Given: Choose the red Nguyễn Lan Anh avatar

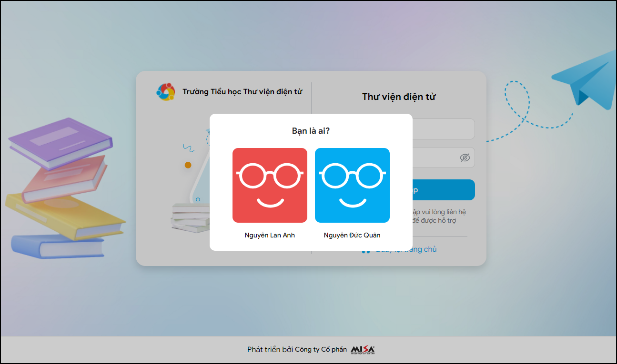Looking at the screenshot, I should click(x=270, y=185).
